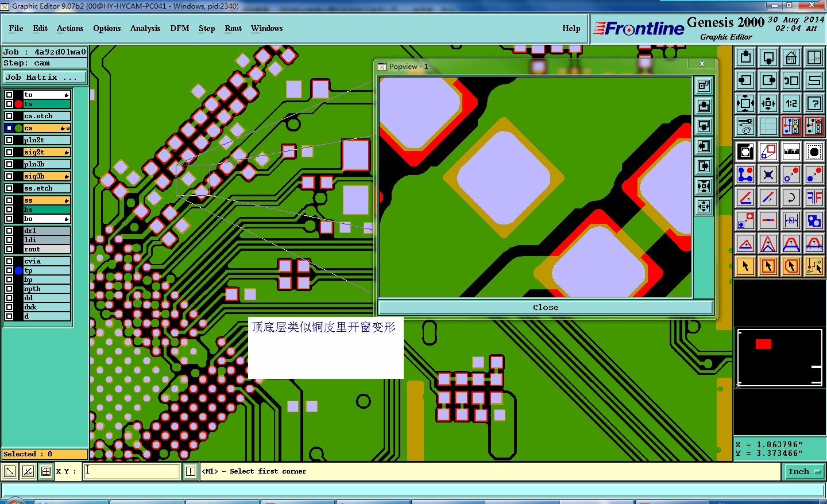Select the pln3b layer name
Image resolution: width=827 pixels, height=504 pixels.
(47, 164)
